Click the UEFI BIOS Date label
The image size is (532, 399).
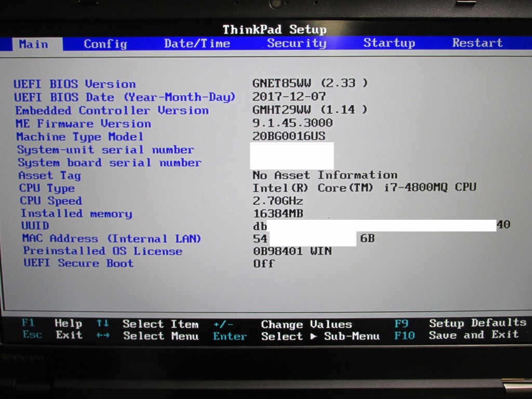(x=125, y=97)
